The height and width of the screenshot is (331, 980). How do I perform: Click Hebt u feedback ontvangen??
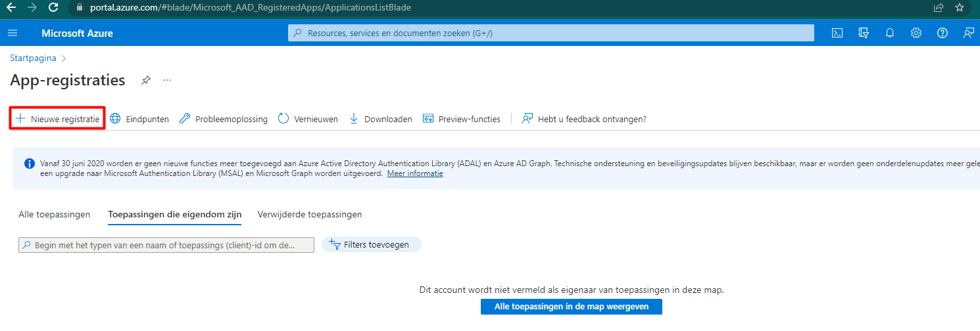(x=584, y=119)
